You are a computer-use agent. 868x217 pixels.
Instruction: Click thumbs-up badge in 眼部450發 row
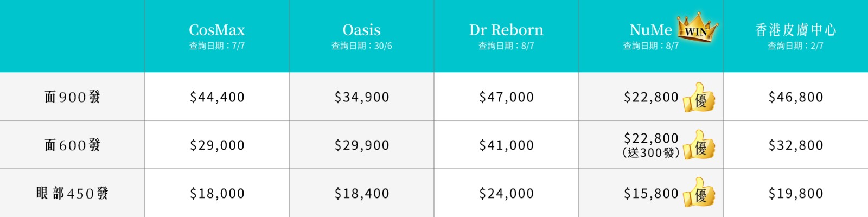point(699,193)
